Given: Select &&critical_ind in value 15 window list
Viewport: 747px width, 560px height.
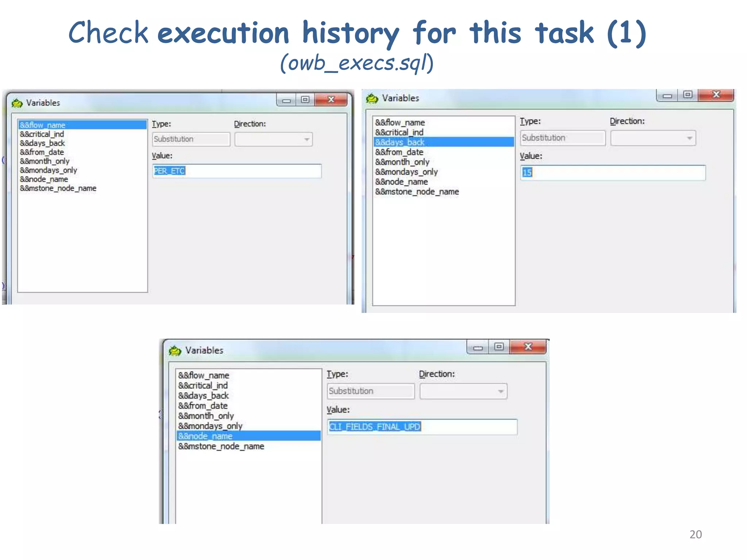Looking at the screenshot, I should click(x=399, y=132).
